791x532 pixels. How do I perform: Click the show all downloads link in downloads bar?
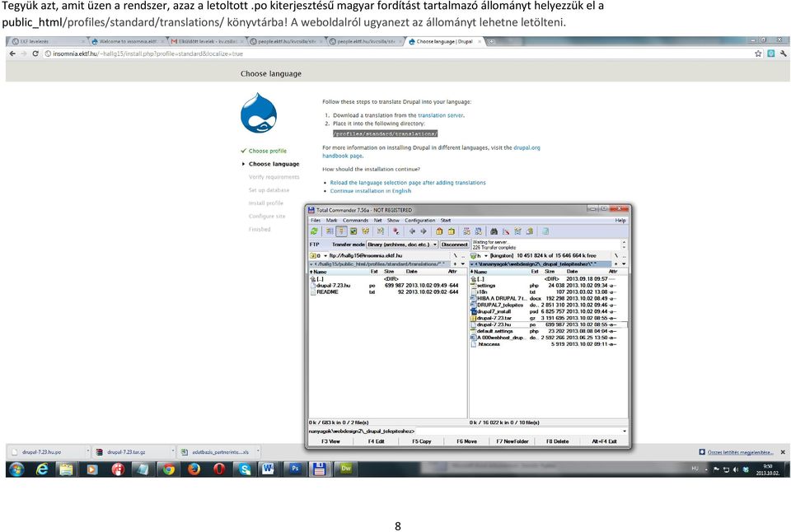(740, 452)
